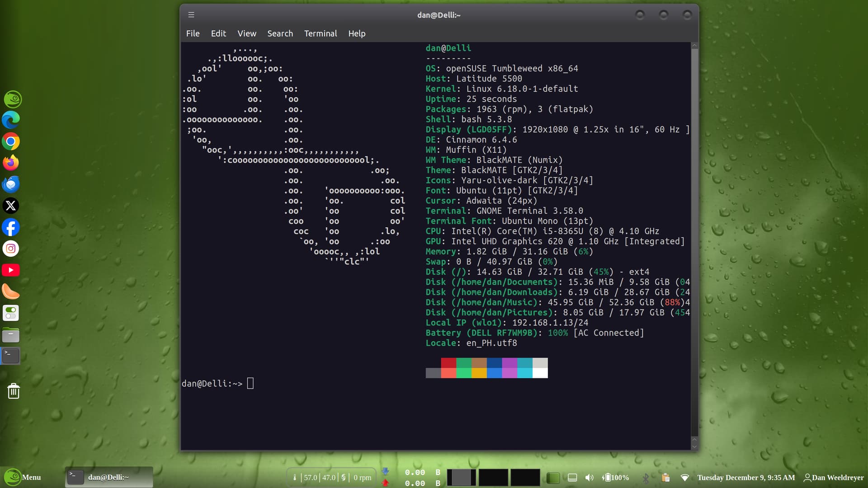Screen dimensions: 868x488
Task: Click the Wi-Fi network tray icon
Action: point(685,478)
